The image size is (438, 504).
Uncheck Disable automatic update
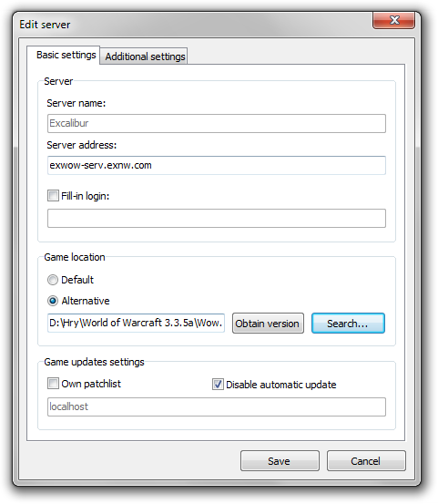[x=218, y=384]
